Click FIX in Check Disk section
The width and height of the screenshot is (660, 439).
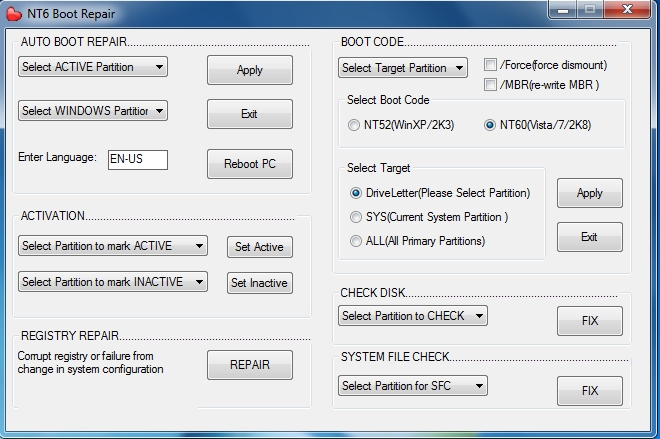[x=590, y=321]
